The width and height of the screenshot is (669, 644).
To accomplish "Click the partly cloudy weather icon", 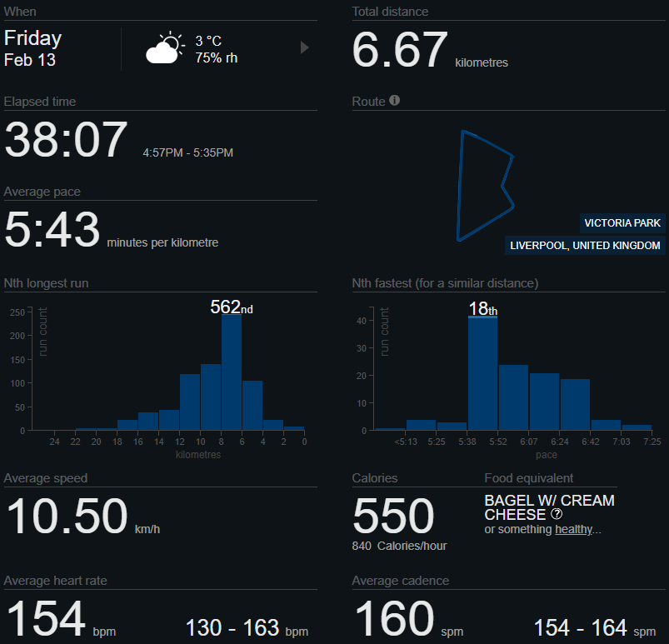I will pyautogui.click(x=164, y=48).
